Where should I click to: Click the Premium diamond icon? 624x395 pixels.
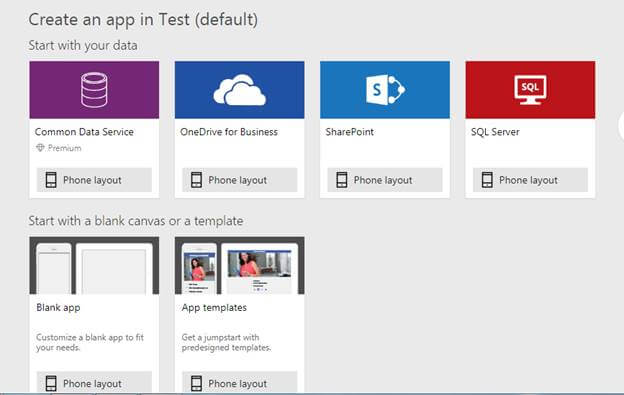(40, 148)
